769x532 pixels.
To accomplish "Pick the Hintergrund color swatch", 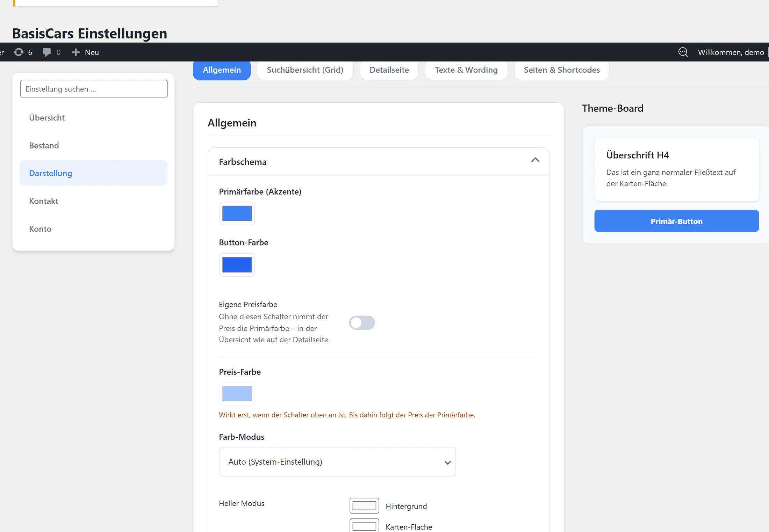I will click(x=364, y=505).
